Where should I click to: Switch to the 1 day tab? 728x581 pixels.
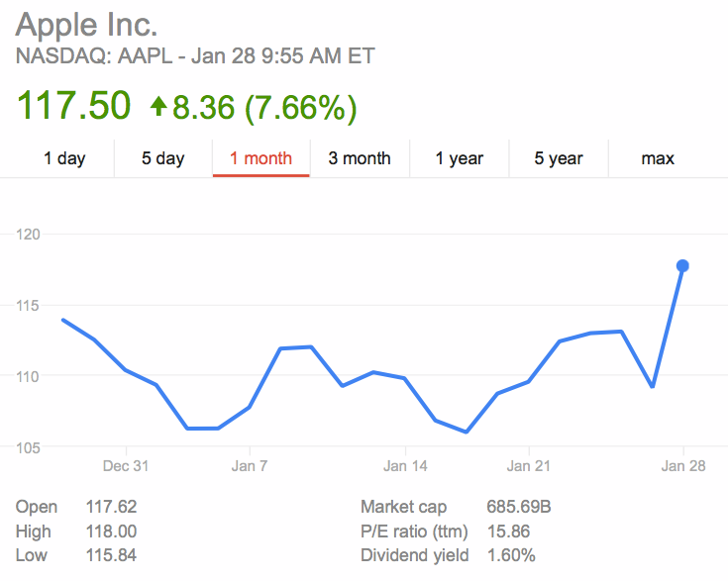click(x=64, y=158)
